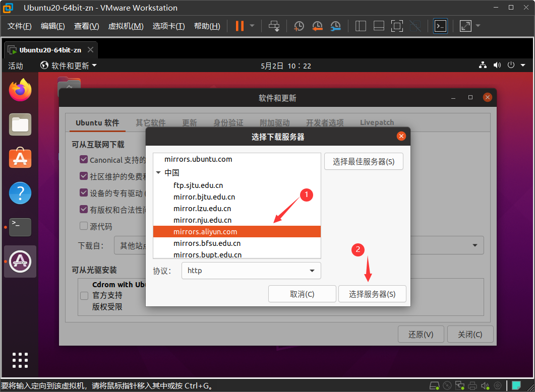Show applications grid in the dock
Screen dimensions: 535x392
[20, 360]
